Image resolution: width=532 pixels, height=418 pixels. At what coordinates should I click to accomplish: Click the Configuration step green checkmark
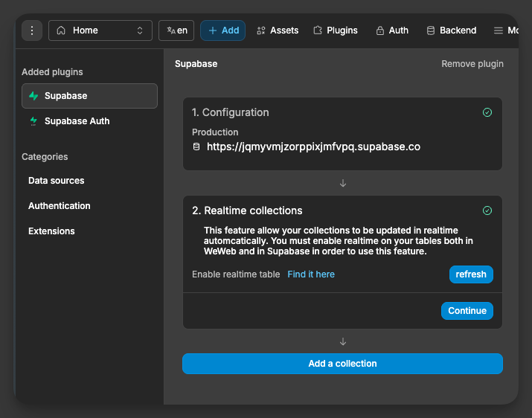(x=487, y=112)
